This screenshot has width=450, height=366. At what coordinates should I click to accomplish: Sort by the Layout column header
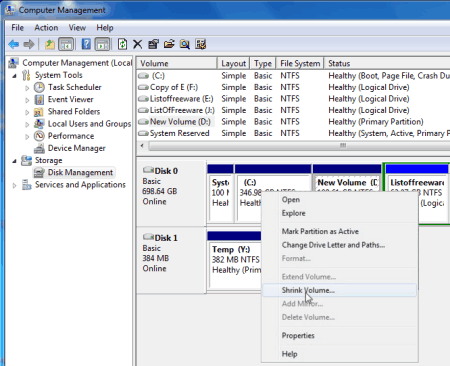(233, 63)
